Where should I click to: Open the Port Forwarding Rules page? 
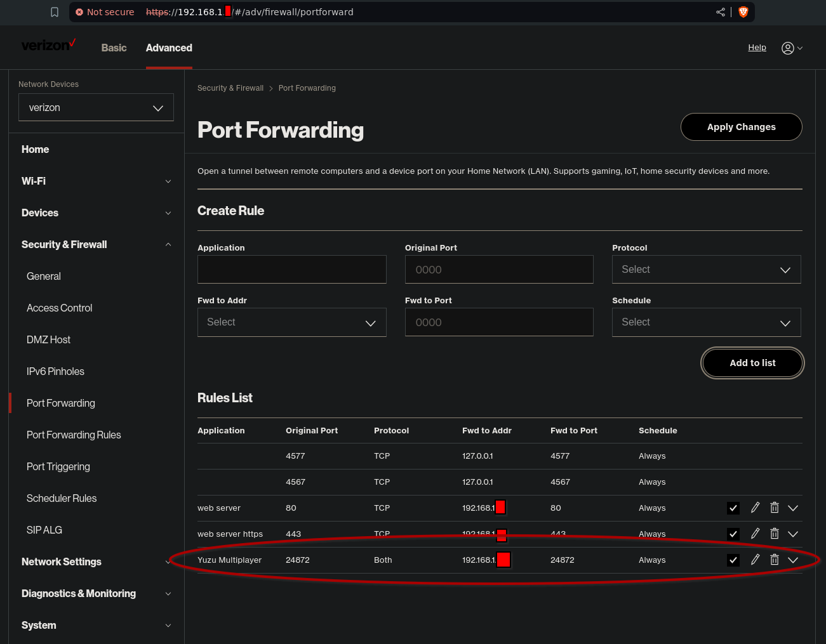click(x=74, y=435)
